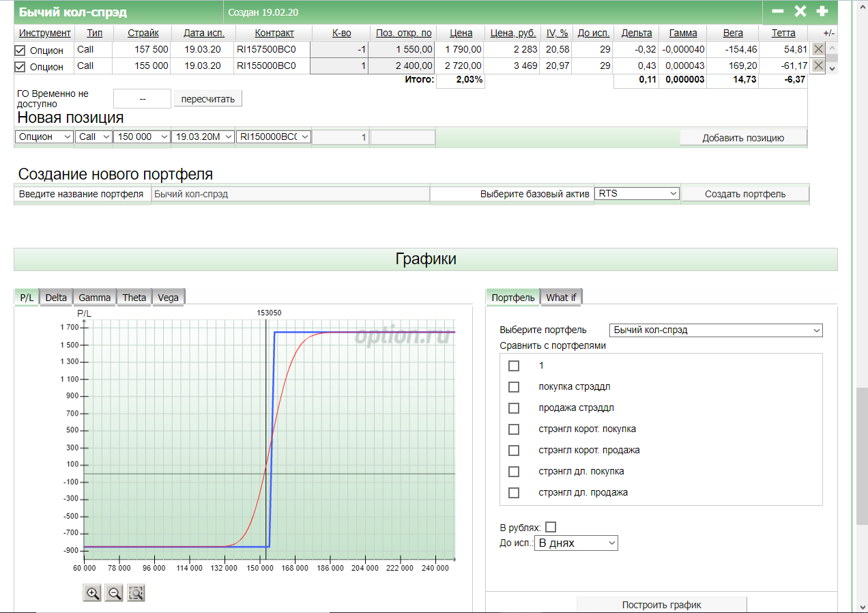Viewport: 868px width, 613px height.
Task: Expand the 'В днях' dropdown
Action: (576, 543)
